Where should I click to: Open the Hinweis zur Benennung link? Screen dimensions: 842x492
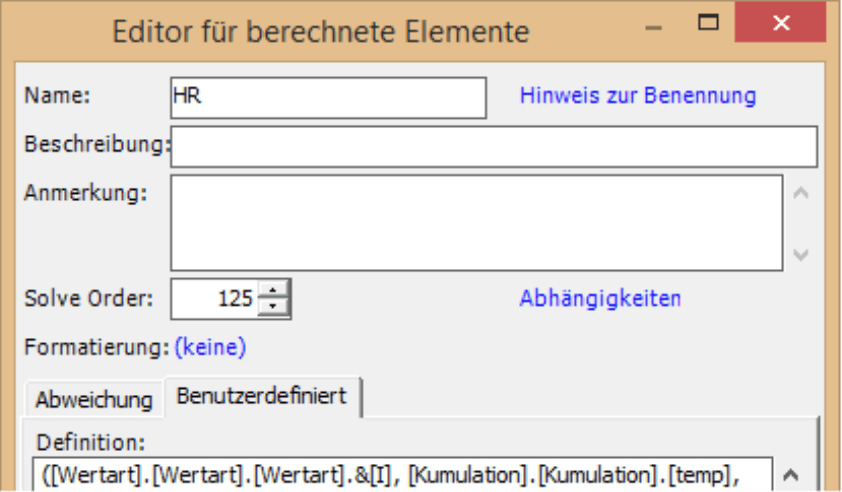coord(638,96)
